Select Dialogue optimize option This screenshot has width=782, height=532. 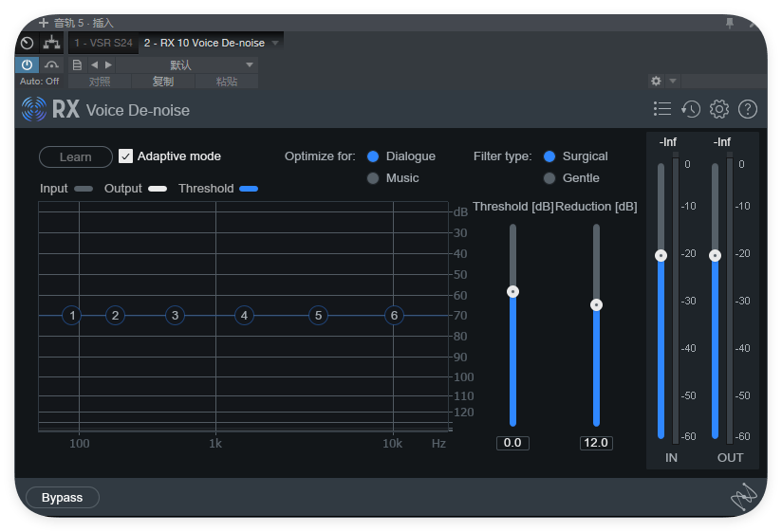point(373,156)
